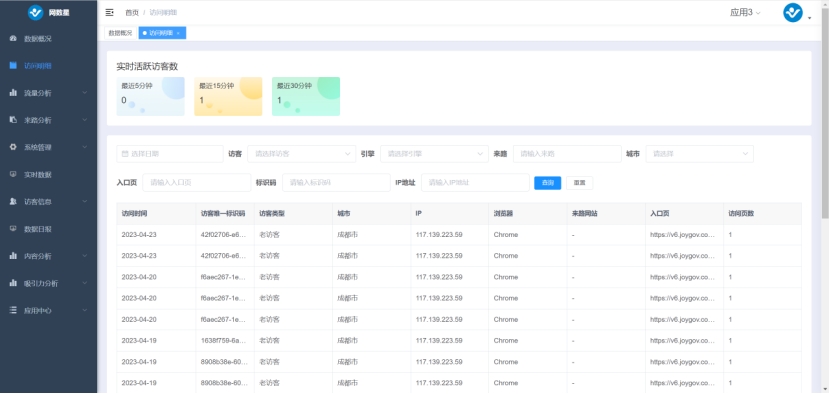Viewport: 830px width, 394px height.
Task: Click the 实时活跃访客数 heading
Action: [x=147, y=67]
